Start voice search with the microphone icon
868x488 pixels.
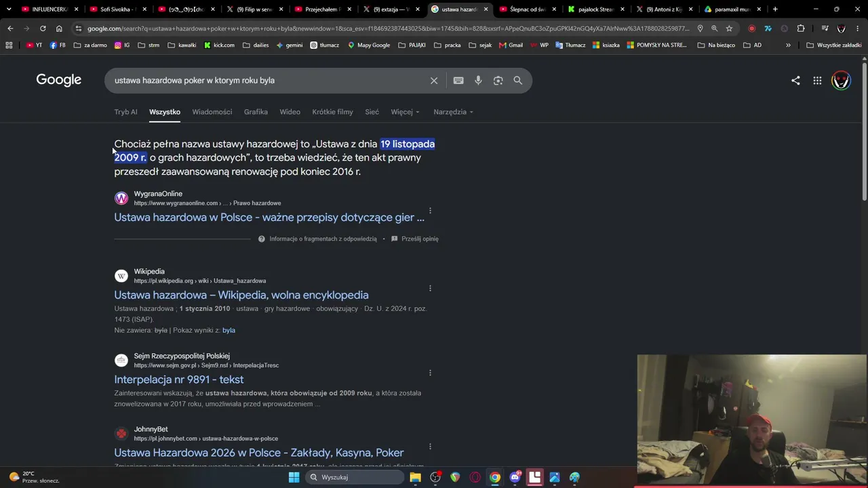coord(478,81)
